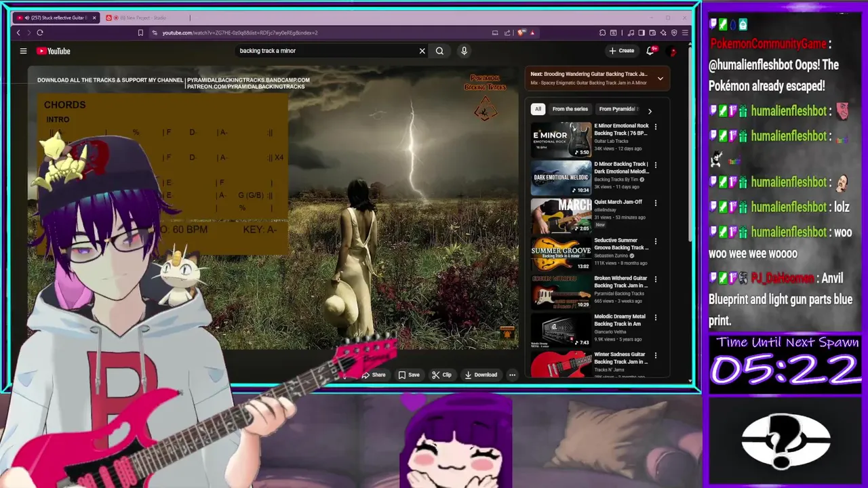This screenshot has height=488, width=868.
Task: Click the Guitar Lab Tracks channel name
Action: [611, 141]
